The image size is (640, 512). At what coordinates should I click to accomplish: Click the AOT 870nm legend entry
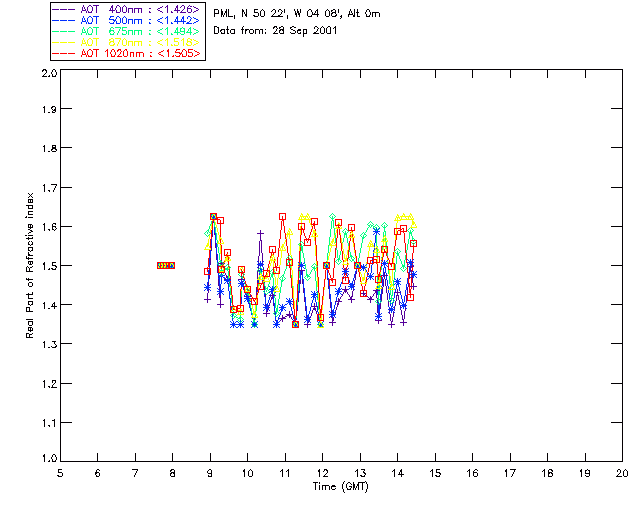point(126,42)
